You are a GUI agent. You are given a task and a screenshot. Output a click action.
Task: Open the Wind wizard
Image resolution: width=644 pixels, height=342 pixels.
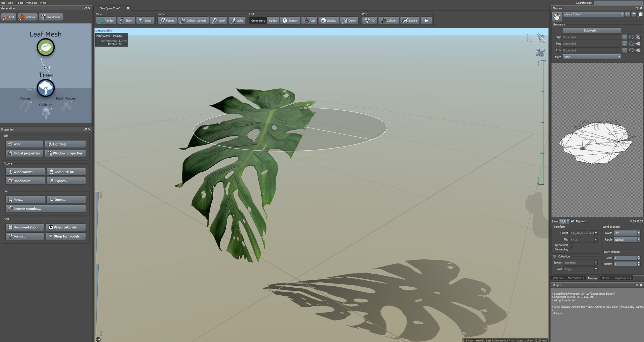(25, 172)
